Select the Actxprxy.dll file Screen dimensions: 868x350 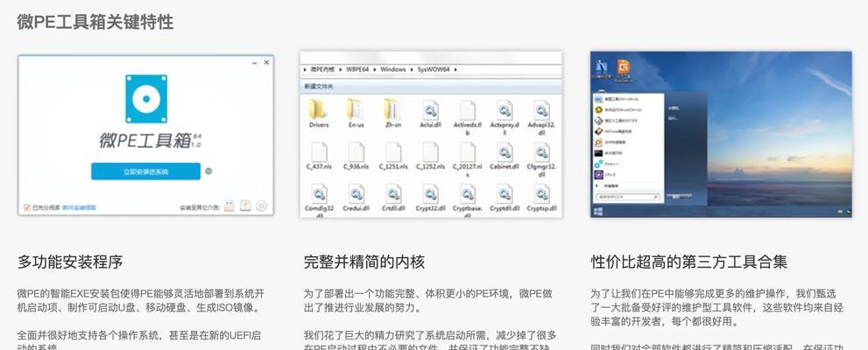coord(505,118)
